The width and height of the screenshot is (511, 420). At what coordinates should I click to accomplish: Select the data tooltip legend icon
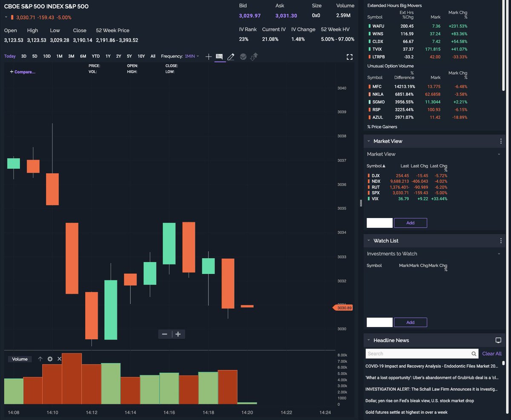click(x=219, y=57)
